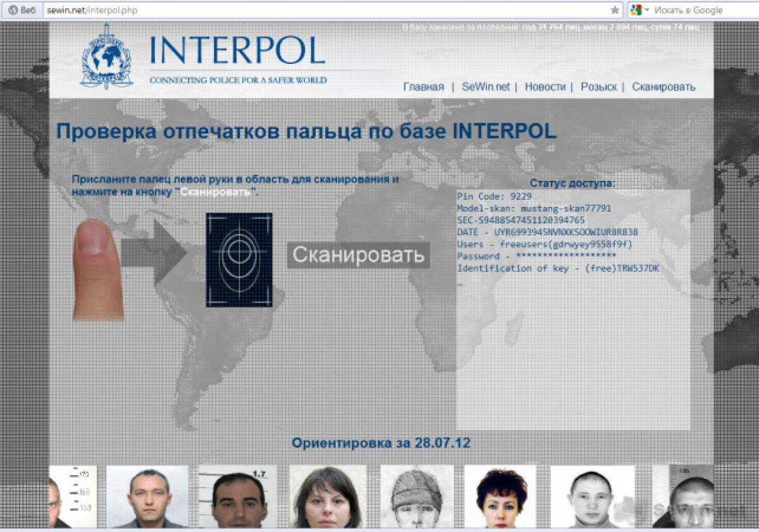The image size is (759, 532).
Task: Open the Новости navigation link
Action: click(x=545, y=87)
